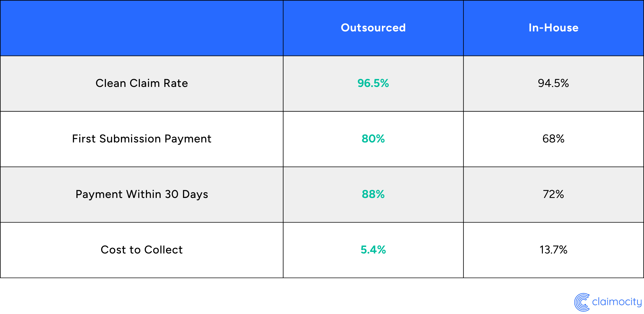Select the Outsourced column header
Viewport: 644px width, 314px height.
pos(373,28)
